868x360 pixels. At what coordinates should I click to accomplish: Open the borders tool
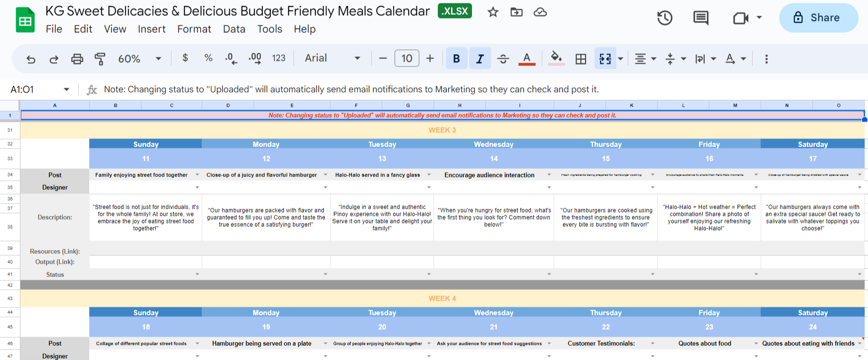click(x=580, y=59)
